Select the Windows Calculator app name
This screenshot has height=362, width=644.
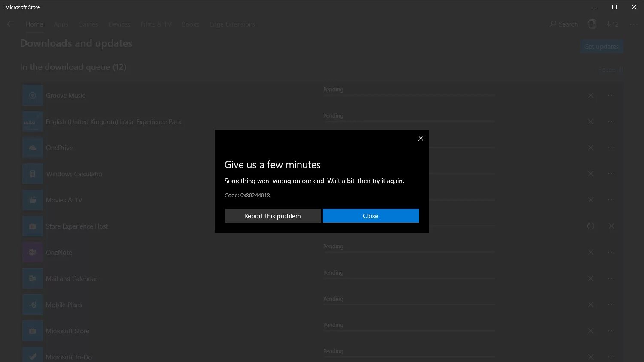coord(74,174)
